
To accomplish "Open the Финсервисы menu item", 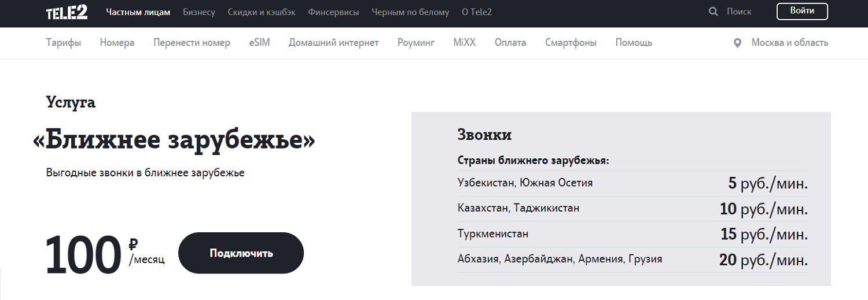I will click(333, 12).
